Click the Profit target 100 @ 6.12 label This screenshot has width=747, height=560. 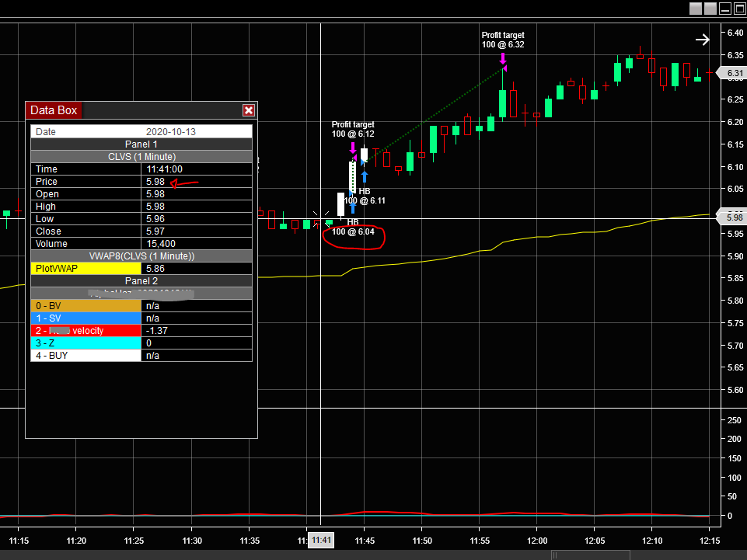pos(353,129)
